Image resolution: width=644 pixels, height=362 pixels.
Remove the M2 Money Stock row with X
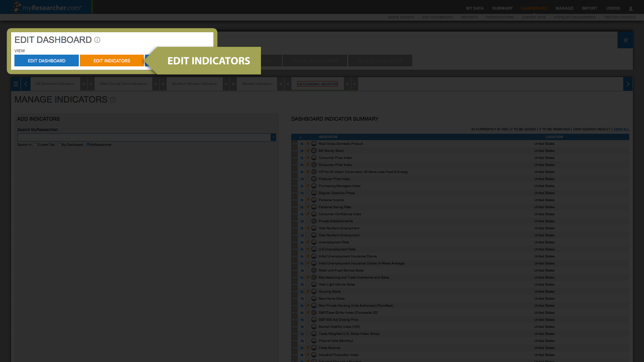296,151
